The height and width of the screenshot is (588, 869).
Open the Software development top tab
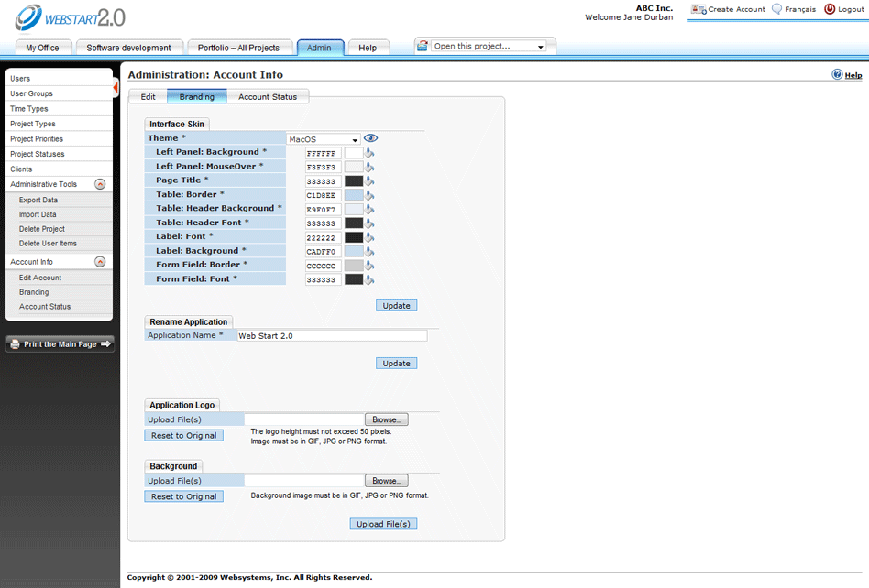[128, 48]
